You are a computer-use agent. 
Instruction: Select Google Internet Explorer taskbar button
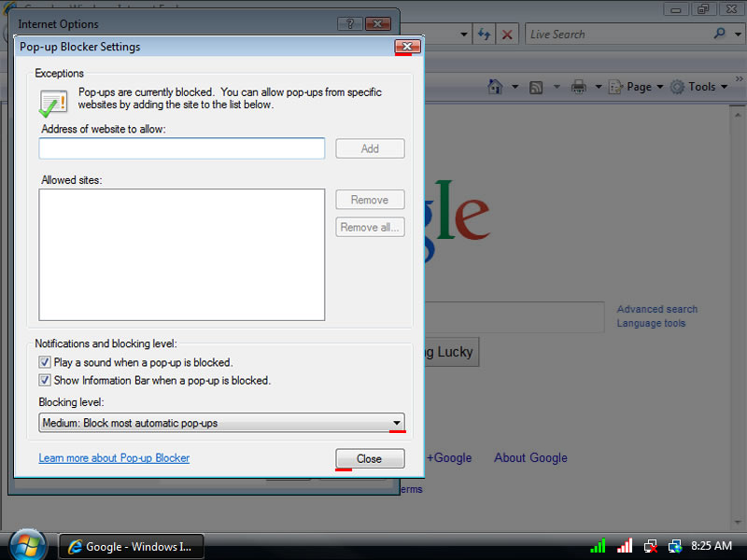pyautogui.click(x=131, y=547)
